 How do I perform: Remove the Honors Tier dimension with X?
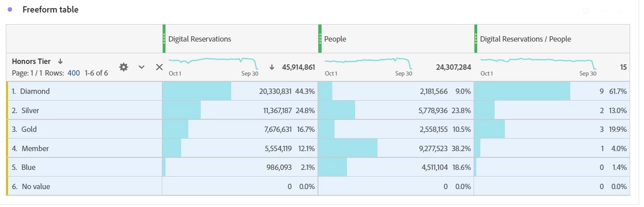click(159, 67)
